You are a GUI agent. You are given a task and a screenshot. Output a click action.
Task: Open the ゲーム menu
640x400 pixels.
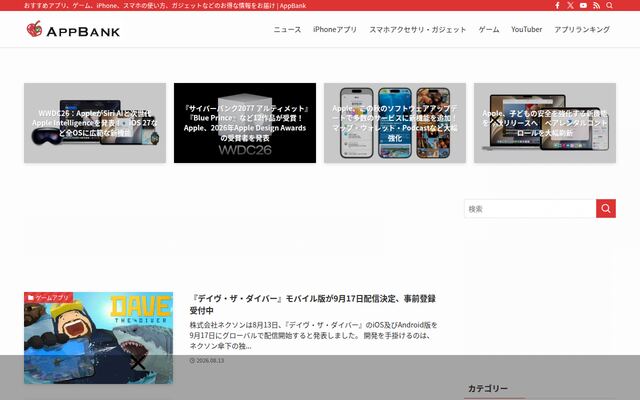tap(489, 29)
